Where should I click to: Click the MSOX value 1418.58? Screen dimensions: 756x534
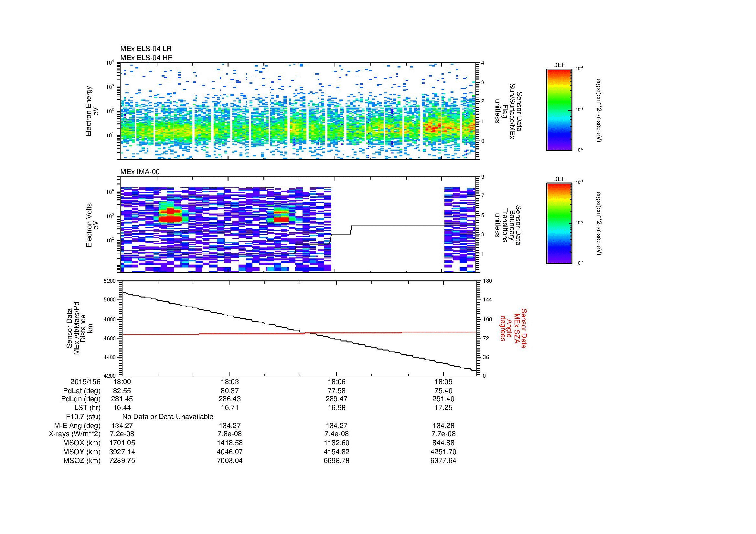229,443
